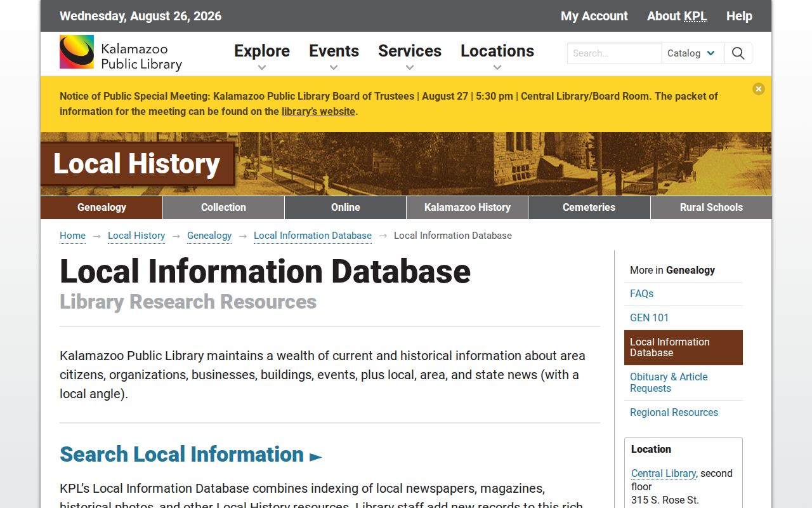Screen dimensions: 812x508
Task: Go to Genealogy breadcrumb link
Action: pos(209,236)
